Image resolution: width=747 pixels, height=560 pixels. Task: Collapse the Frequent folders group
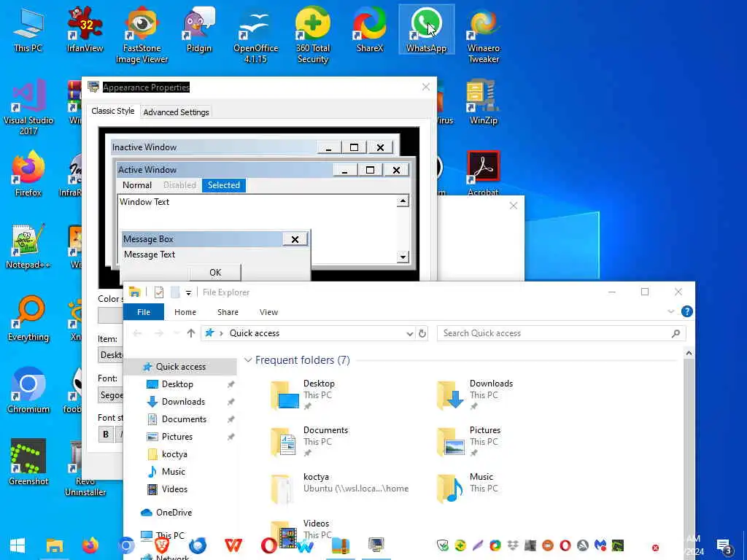[x=248, y=360]
